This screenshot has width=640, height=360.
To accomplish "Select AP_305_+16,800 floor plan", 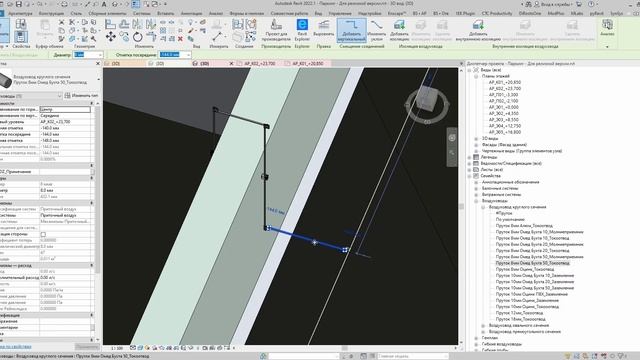I will point(505,132).
